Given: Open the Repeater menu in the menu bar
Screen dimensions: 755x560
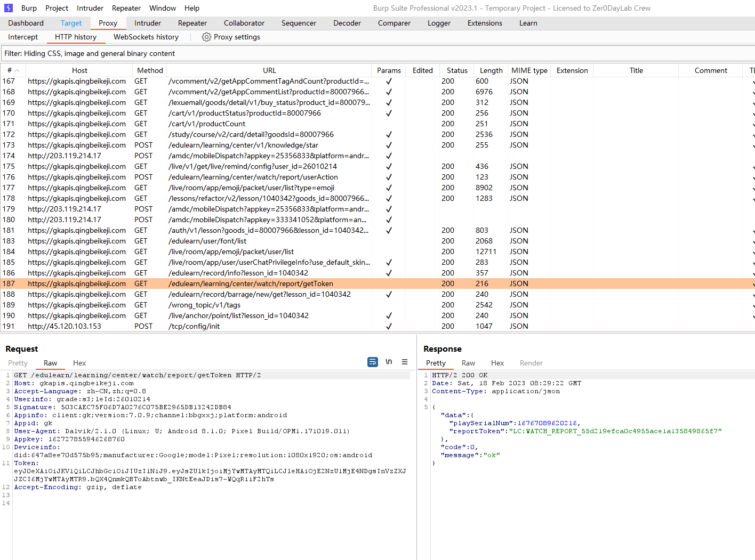Looking at the screenshot, I should pyautogui.click(x=126, y=8).
